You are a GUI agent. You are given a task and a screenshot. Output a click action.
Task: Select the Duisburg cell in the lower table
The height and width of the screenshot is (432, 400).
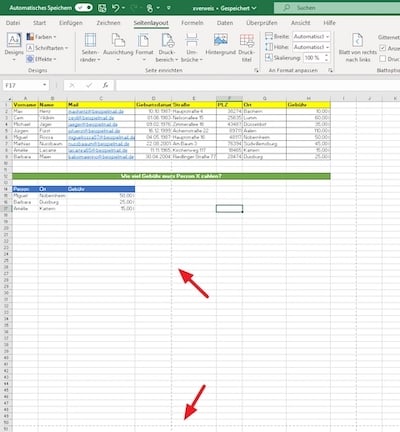point(53,202)
